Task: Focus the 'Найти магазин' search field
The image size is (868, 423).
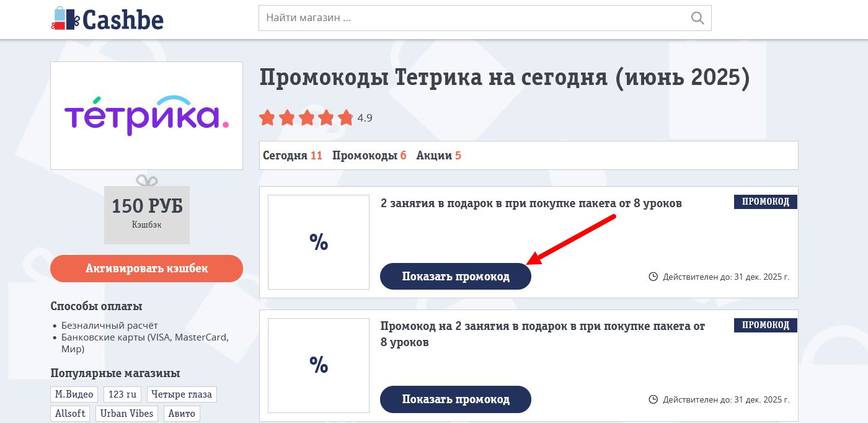Action: coord(485,18)
